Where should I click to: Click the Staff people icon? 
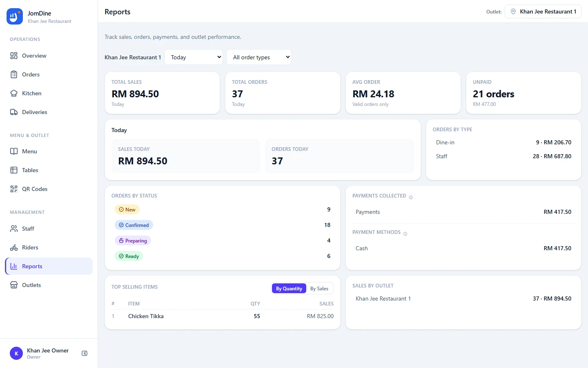click(x=14, y=229)
